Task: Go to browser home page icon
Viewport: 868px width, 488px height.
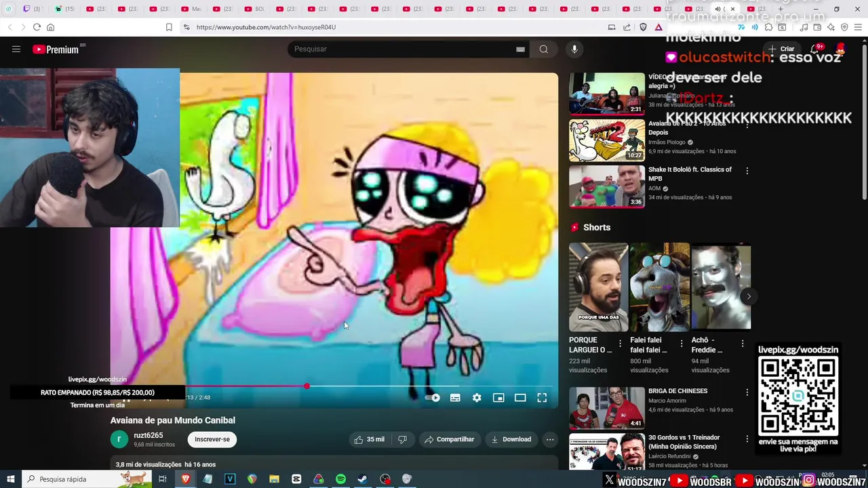Action: [x=50, y=27]
